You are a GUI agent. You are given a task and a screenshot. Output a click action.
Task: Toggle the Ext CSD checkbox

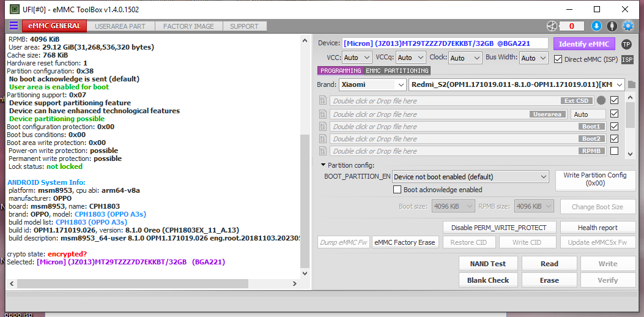(615, 100)
